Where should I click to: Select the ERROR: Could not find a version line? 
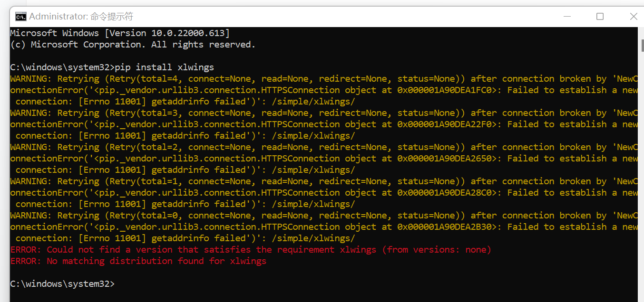(x=250, y=249)
